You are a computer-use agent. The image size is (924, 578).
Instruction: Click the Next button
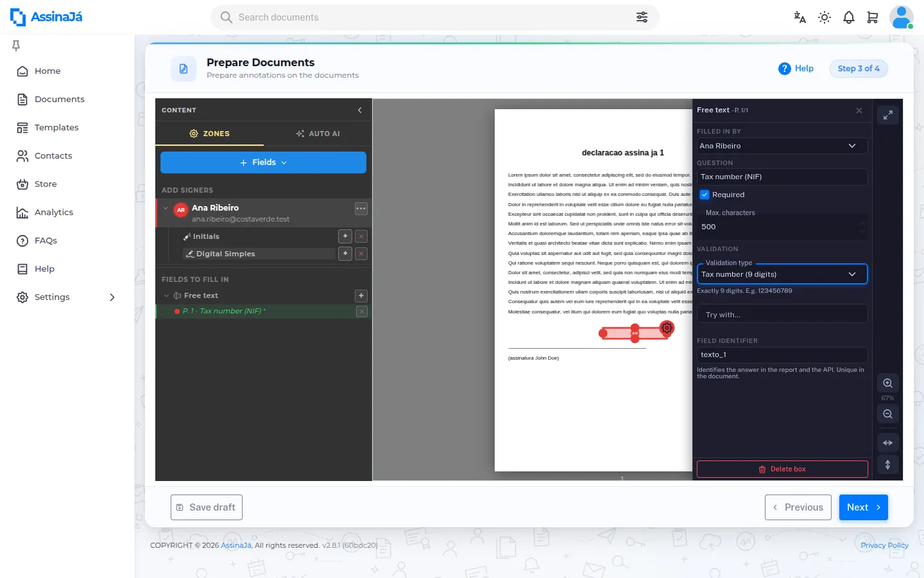tap(864, 507)
